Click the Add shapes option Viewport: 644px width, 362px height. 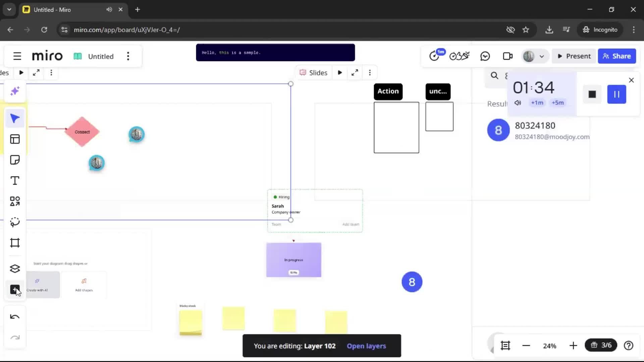coord(84,285)
